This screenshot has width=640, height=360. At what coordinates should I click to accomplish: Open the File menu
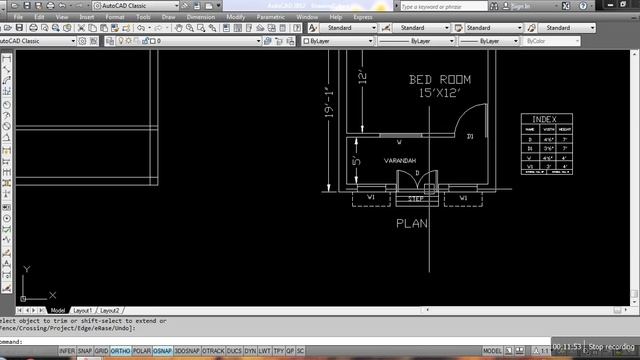[x=18, y=17]
